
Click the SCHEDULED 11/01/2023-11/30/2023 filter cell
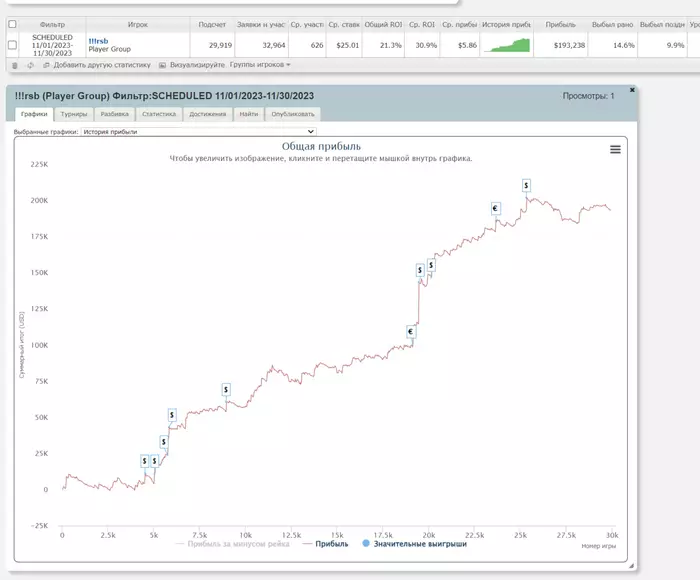[52, 45]
